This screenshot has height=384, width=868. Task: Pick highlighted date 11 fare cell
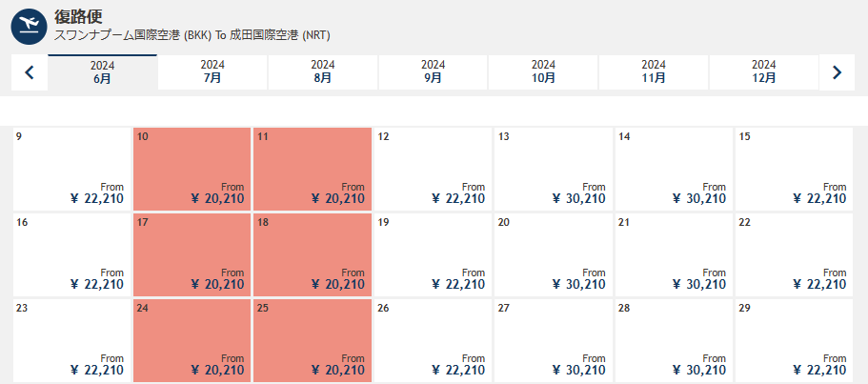[x=313, y=170]
